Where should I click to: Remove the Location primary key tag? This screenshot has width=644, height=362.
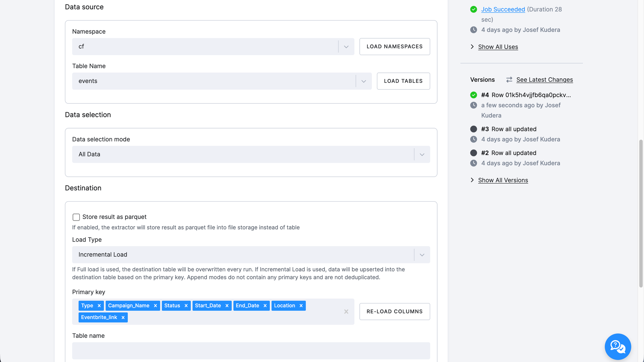301,306
